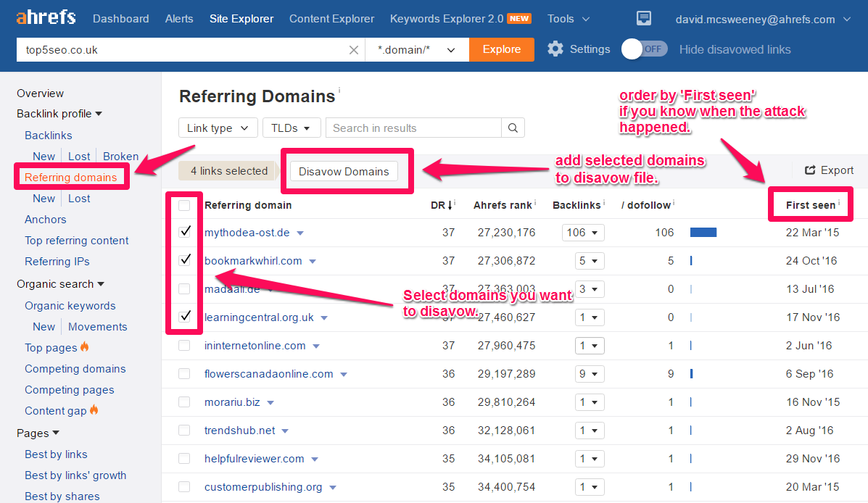868x503 pixels.
Task: Click Disavow Domains button
Action: (344, 172)
